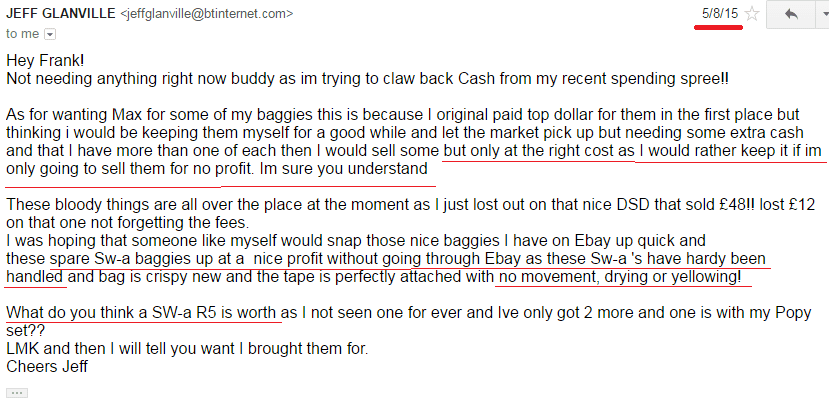Click the line starting with 'LMK'

(187, 349)
